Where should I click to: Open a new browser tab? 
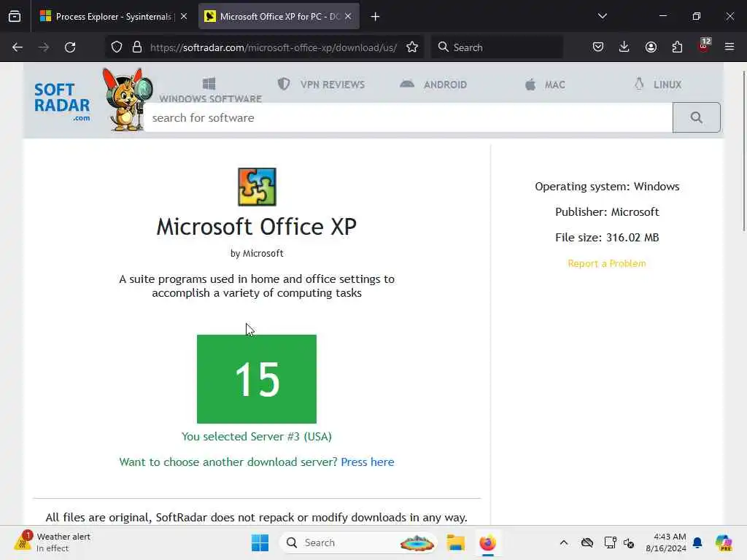click(x=375, y=17)
